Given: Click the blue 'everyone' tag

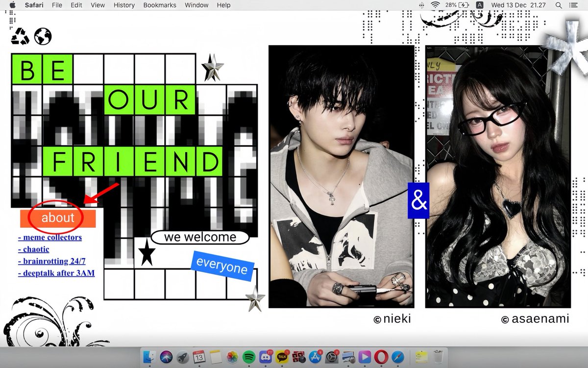Looking at the screenshot, I should pos(222,266).
